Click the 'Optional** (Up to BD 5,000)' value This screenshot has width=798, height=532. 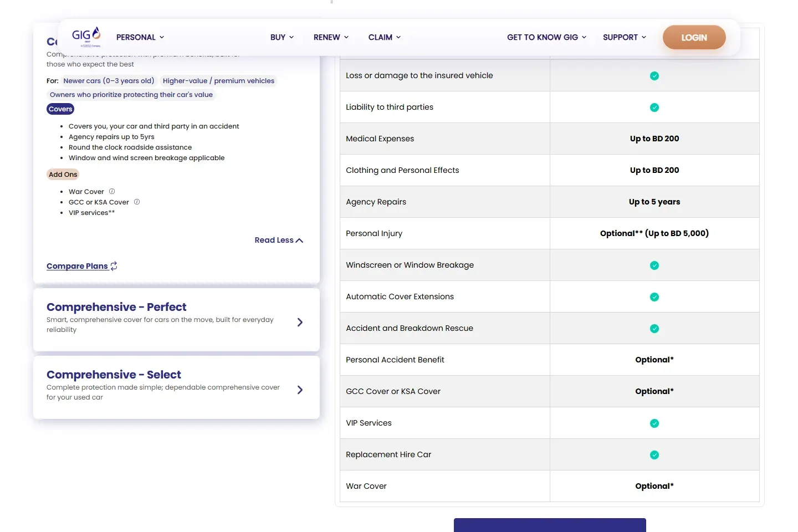tap(654, 233)
